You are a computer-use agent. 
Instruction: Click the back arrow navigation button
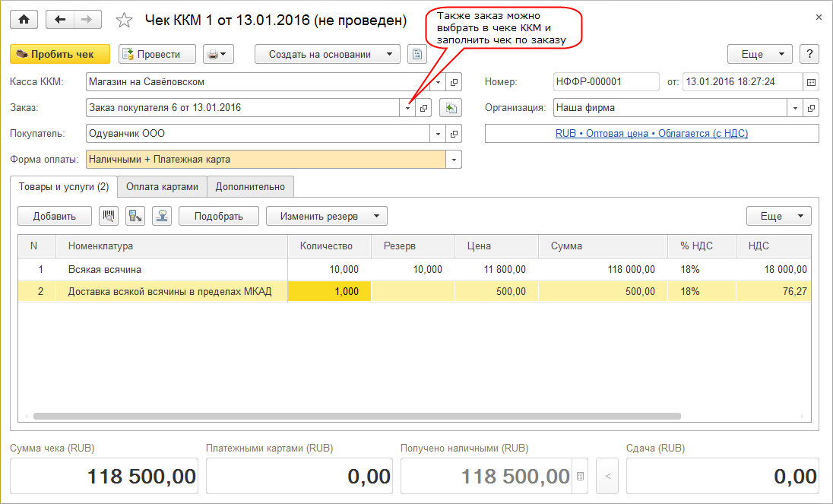click(61, 20)
